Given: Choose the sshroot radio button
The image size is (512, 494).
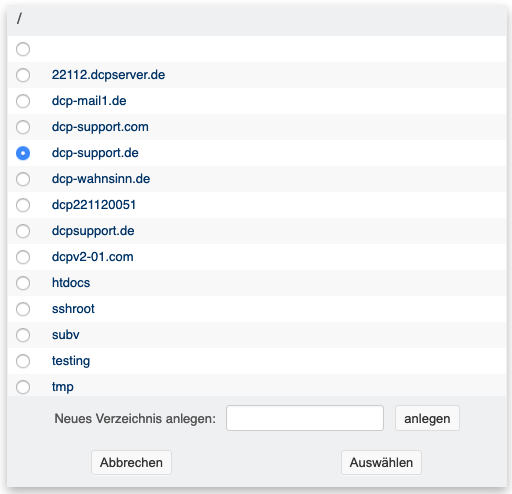Looking at the screenshot, I should (23, 309).
